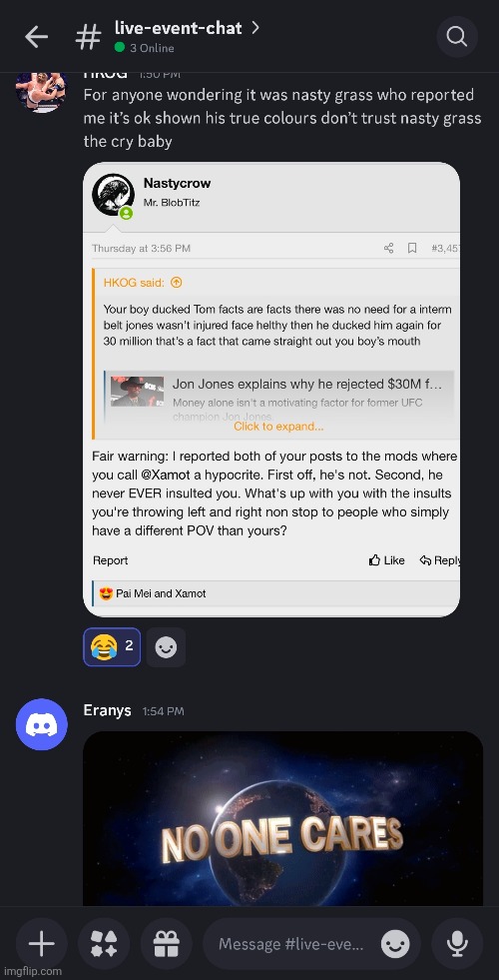This screenshot has height=980, width=499.
Task: Tap the live-event-chat channel title
Action: [x=178, y=28]
